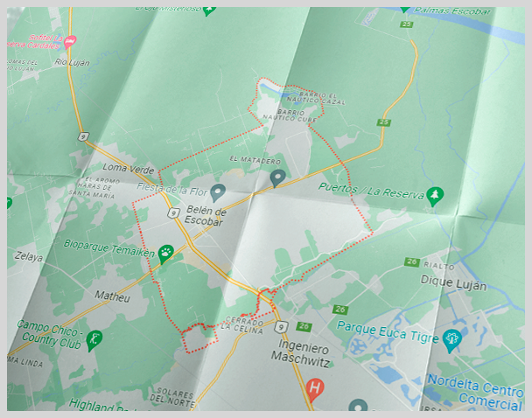Click the Palmas Escobar green pin
The height and width of the screenshot is (418, 532).
(404, 7)
